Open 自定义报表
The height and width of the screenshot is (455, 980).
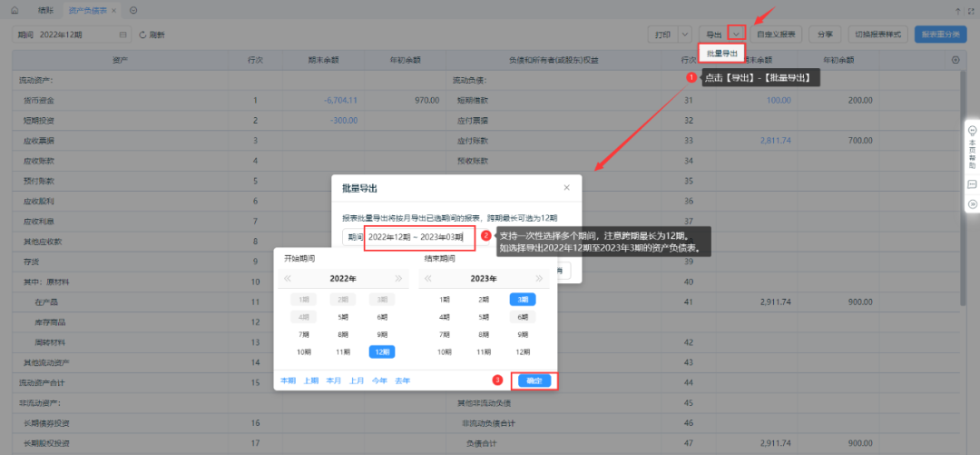776,35
